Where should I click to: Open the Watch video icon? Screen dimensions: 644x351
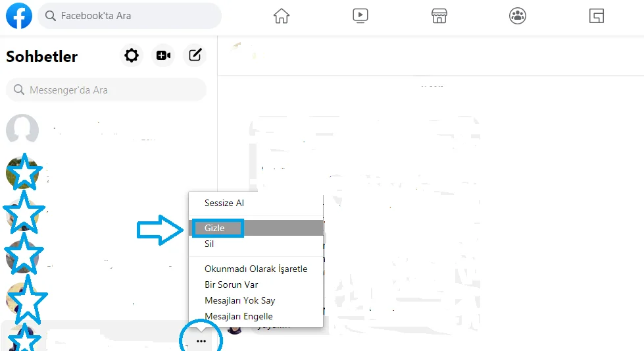[360, 16]
